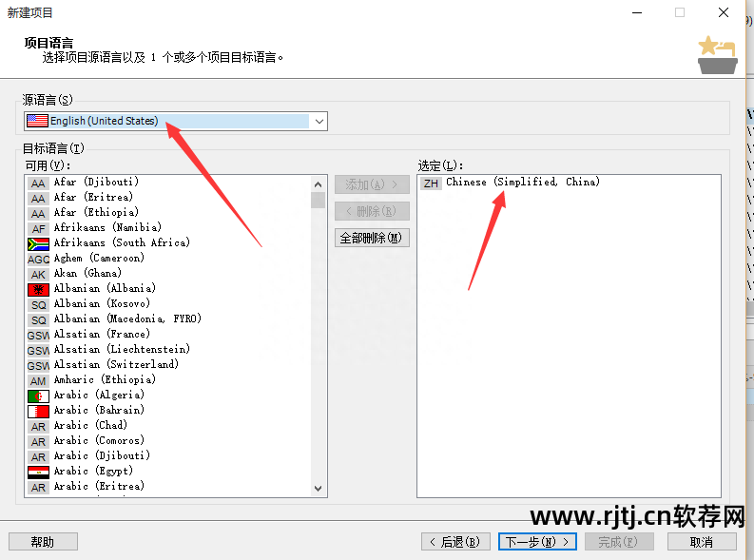Viewport: 754px width, 560px height.
Task: Click the 帮助 help button
Action: coord(43,542)
